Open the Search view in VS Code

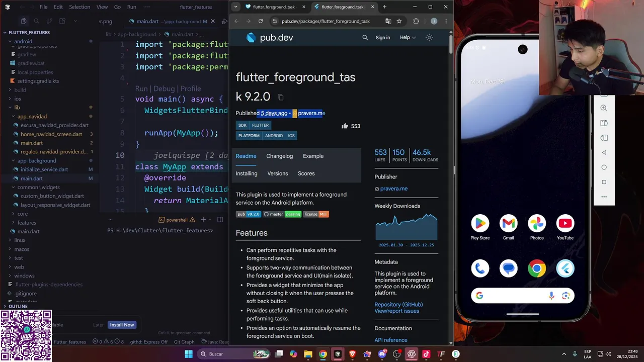pos(36,21)
